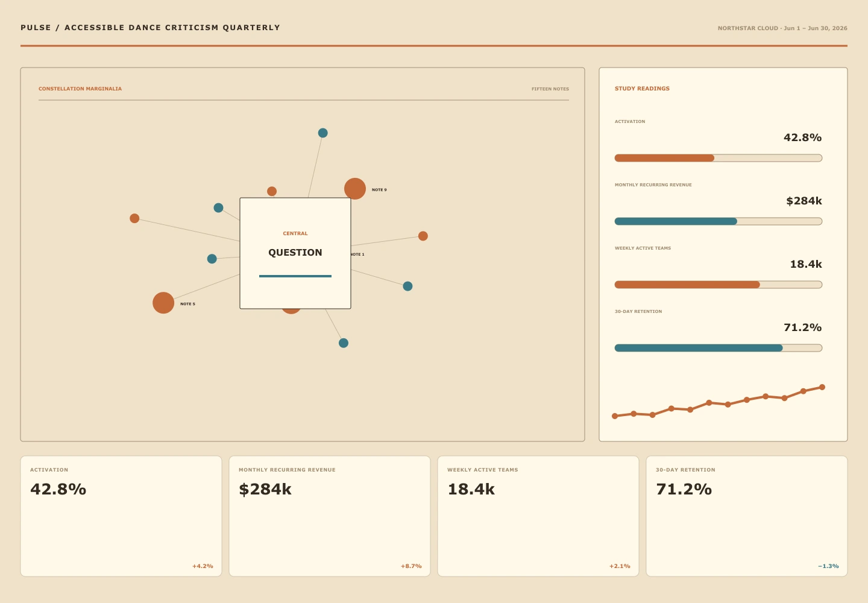Select the large orange Note 9 node
This screenshot has height=603, width=868.
click(355, 189)
